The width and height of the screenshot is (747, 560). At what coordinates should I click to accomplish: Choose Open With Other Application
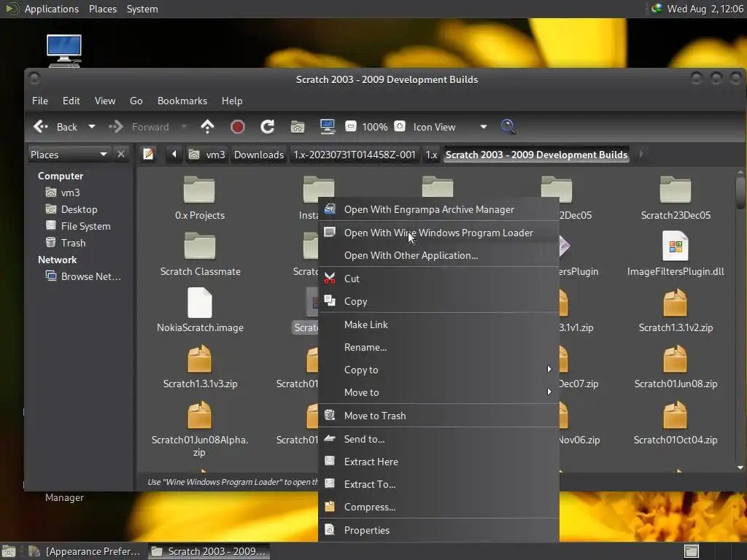click(x=438, y=255)
